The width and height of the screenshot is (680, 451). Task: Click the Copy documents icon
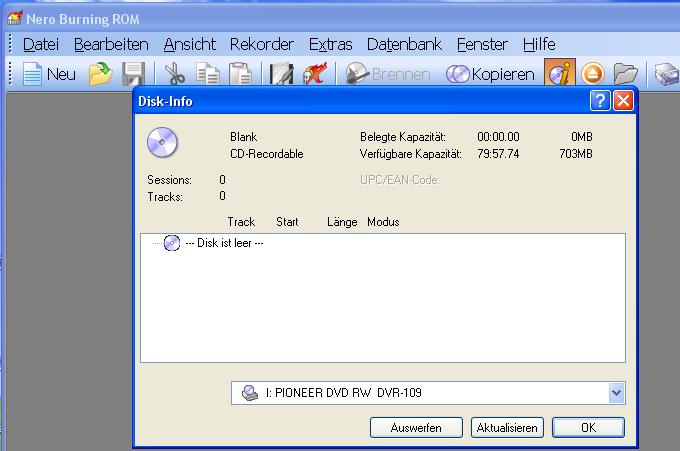207,74
